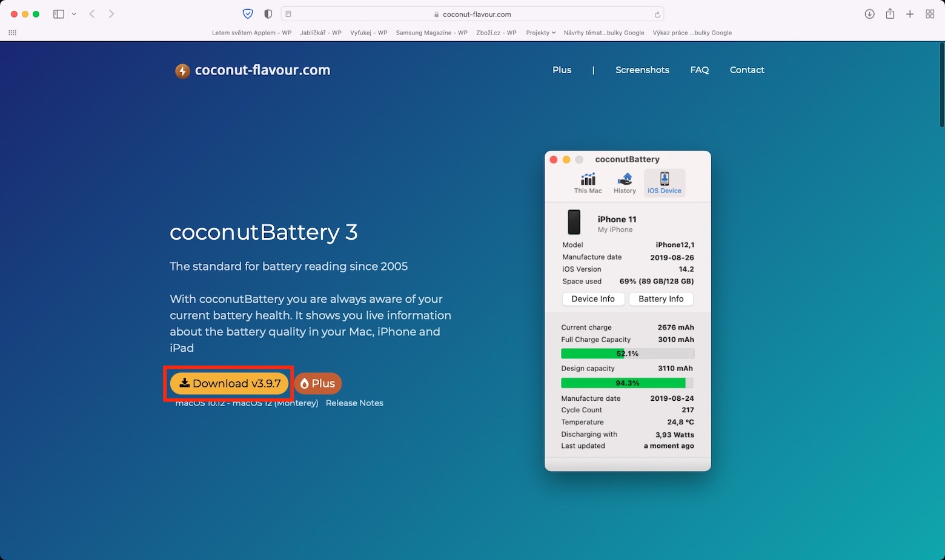This screenshot has height=560, width=945.
Task: Select the iOS Device tab in coconutBattery
Action: click(665, 183)
